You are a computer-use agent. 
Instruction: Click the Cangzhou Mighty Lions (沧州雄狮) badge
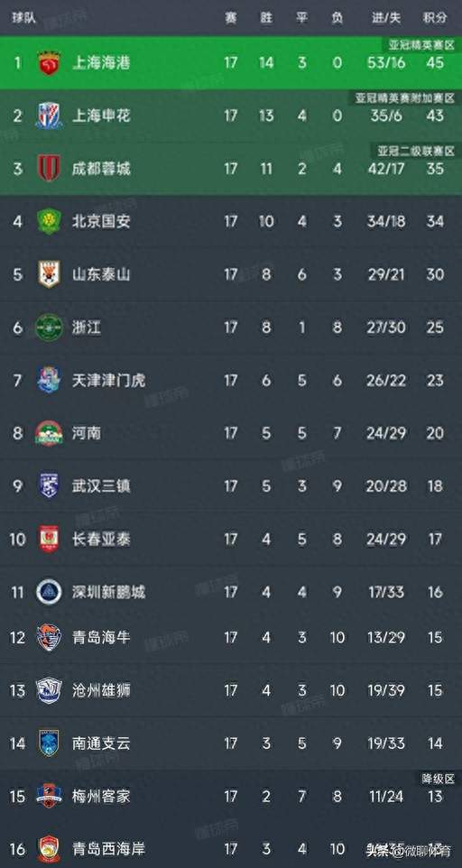click(49, 690)
